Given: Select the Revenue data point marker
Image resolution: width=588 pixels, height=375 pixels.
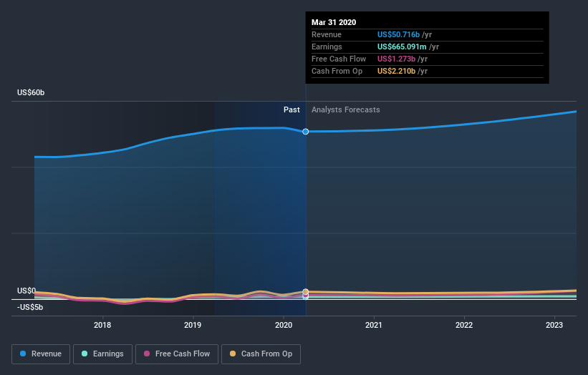Looking at the screenshot, I should click(x=306, y=132).
